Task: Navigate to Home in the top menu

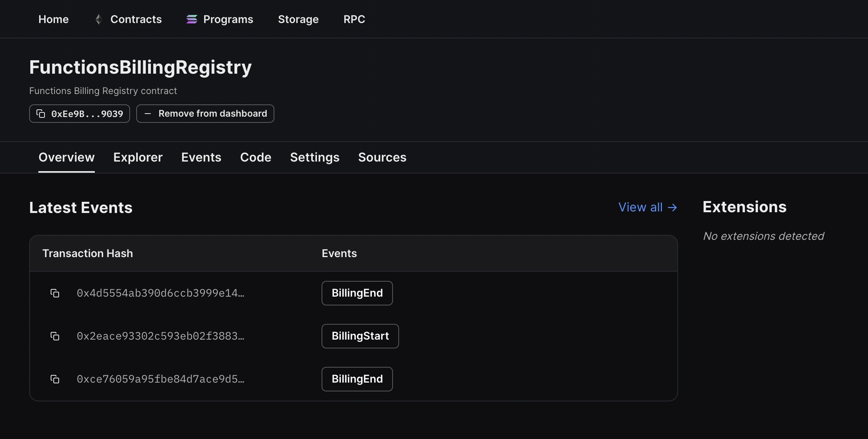Action: (53, 19)
